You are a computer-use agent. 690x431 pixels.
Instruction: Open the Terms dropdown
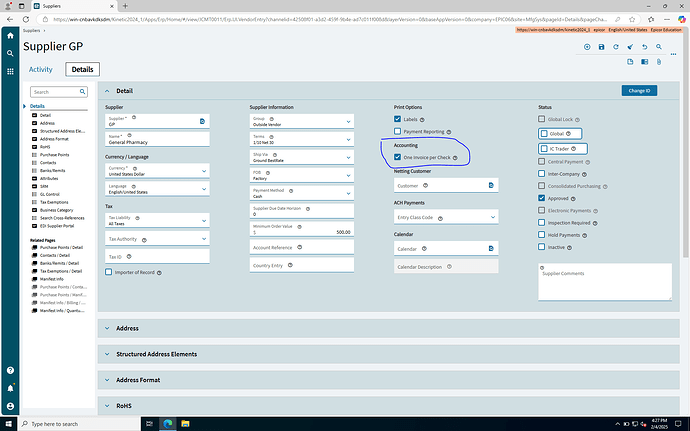pyautogui.click(x=348, y=140)
